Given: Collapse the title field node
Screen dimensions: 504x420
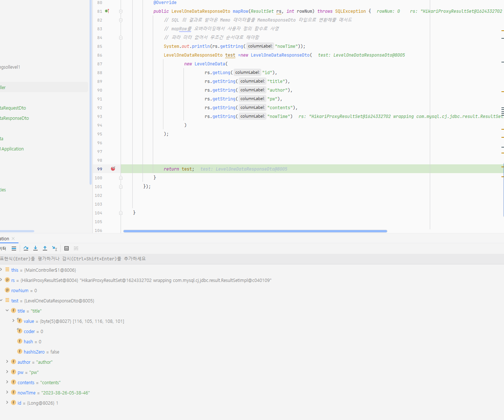Looking at the screenshot, I should [x=7, y=310].
